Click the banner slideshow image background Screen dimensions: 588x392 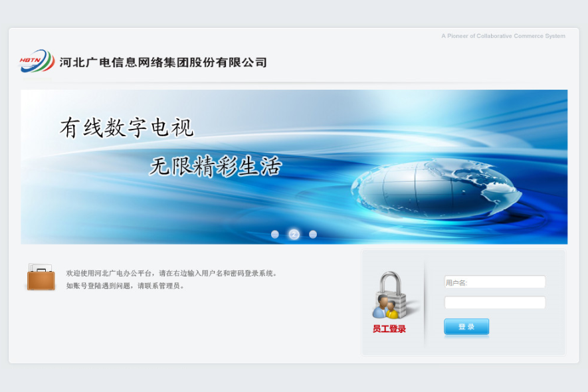pos(294,167)
